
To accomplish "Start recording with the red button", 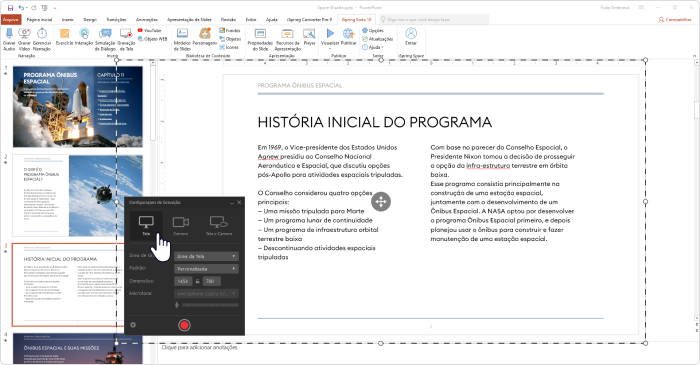I will (x=184, y=325).
